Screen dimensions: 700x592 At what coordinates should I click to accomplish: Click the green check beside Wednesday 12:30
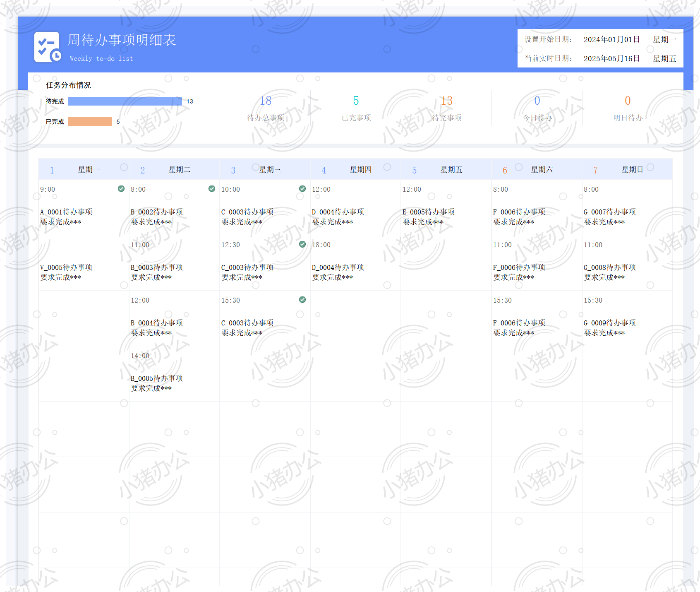302,244
